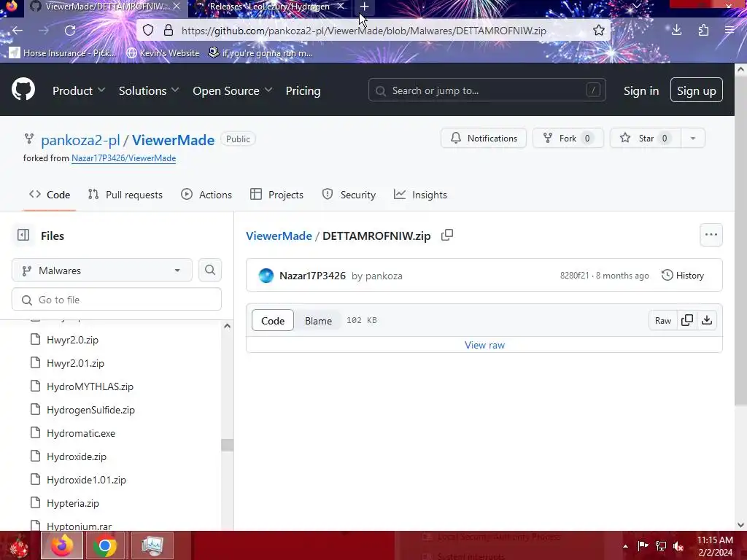Open the Pricing page
The width and height of the screenshot is (747, 560).
click(x=303, y=90)
